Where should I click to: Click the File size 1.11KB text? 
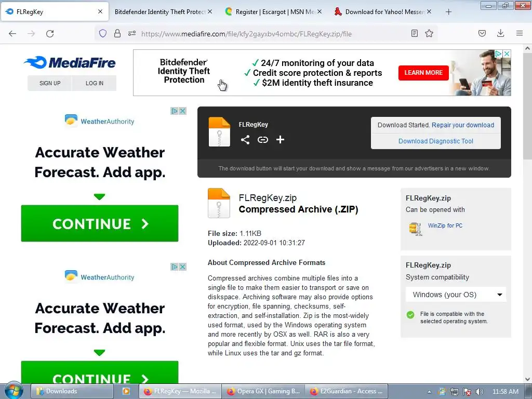(x=234, y=233)
